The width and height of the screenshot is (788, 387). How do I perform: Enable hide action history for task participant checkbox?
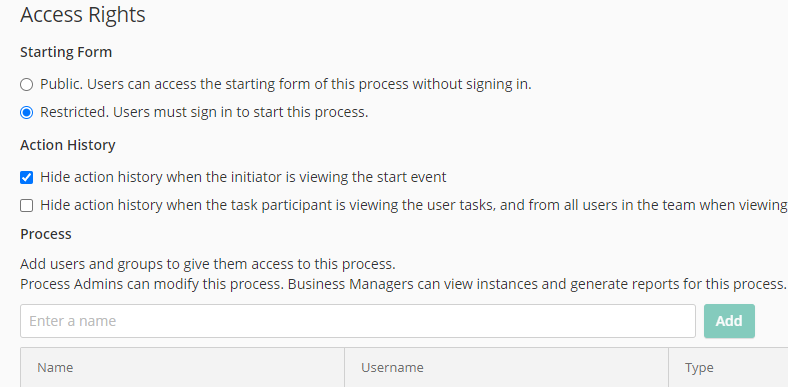click(x=27, y=206)
